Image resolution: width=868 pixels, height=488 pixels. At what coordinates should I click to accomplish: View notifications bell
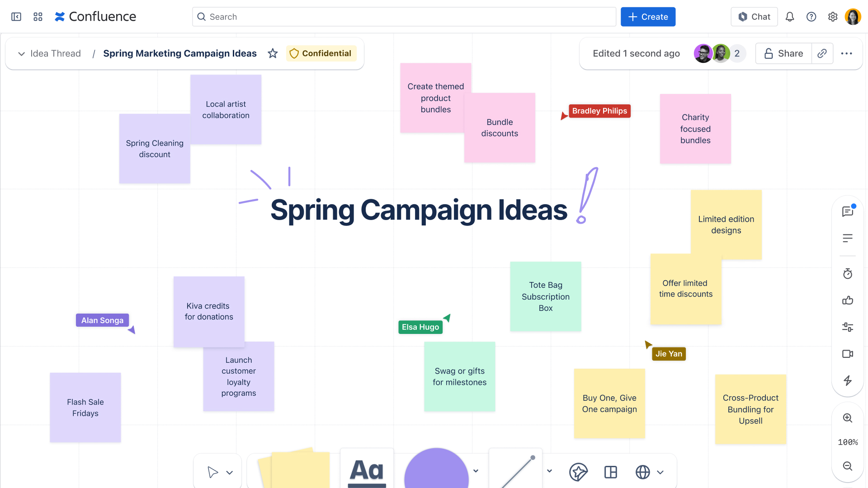[790, 17]
